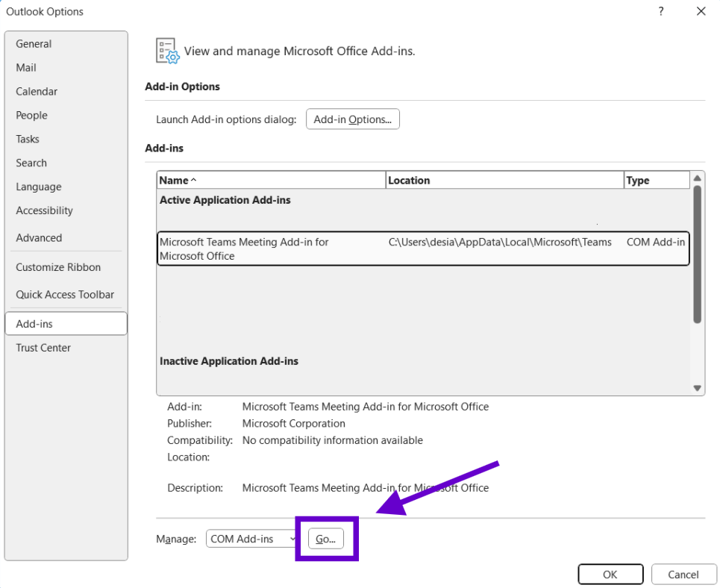Screen dimensions: 720x588
Task: Confirm with the OK button
Action: coord(610,575)
